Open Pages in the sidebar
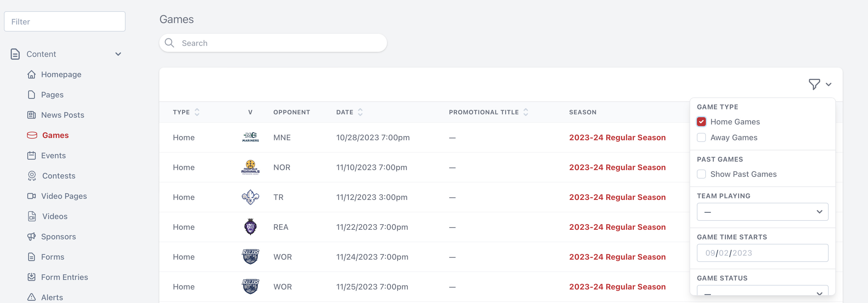The height and width of the screenshot is (303, 868). pyautogui.click(x=52, y=95)
